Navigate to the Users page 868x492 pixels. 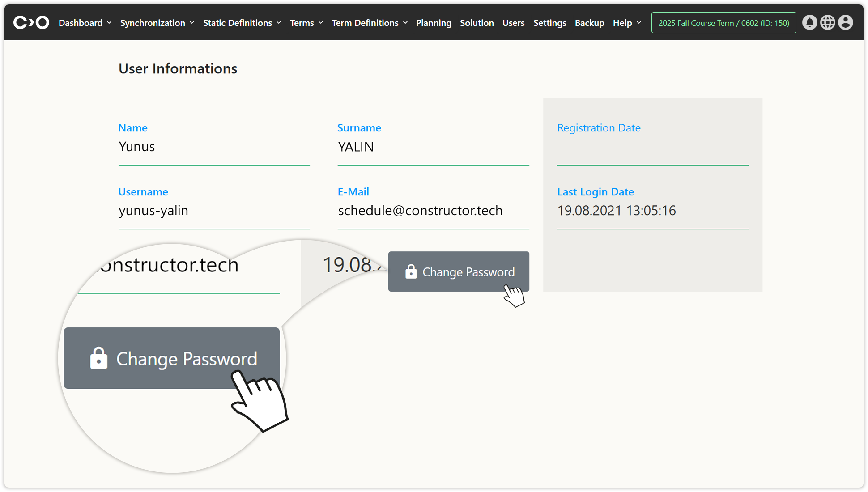(x=513, y=23)
